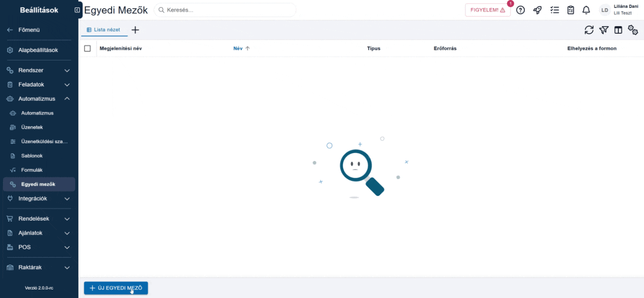
Task: Click the ÚJ EGYEDI MEZŐ button
Action: (x=116, y=288)
